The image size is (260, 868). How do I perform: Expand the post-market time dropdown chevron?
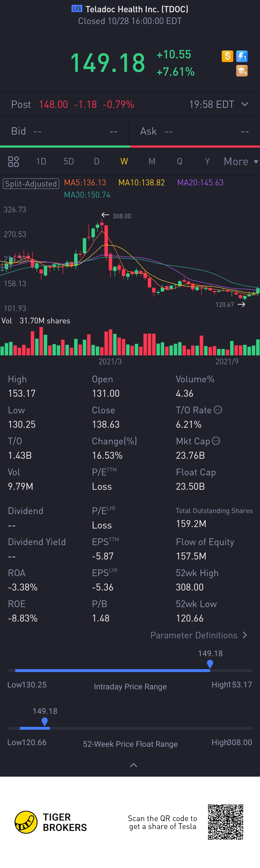click(x=245, y=104)
